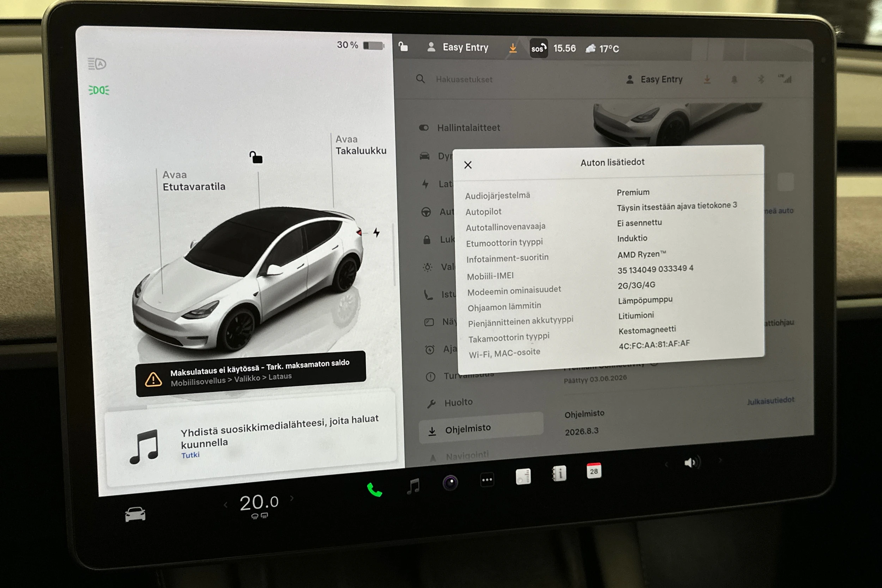Open the owner's manual info icon
Screen dimensions: 882x588
(559, 474)
